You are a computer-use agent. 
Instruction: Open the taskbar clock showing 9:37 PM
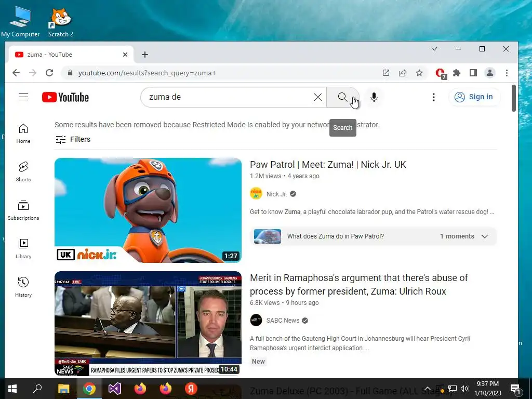(x=487, y=389)
